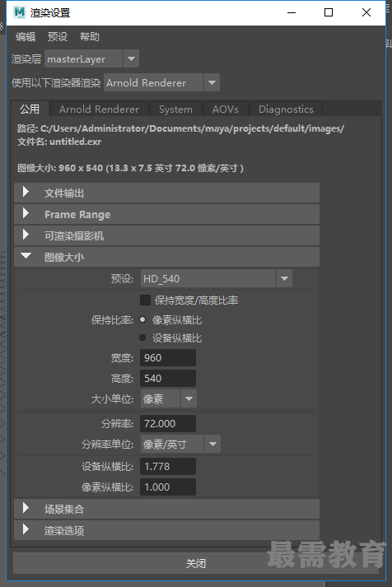Click the 分辨率 field showing 72.000
392x587 pixels.
coord(168,423)
